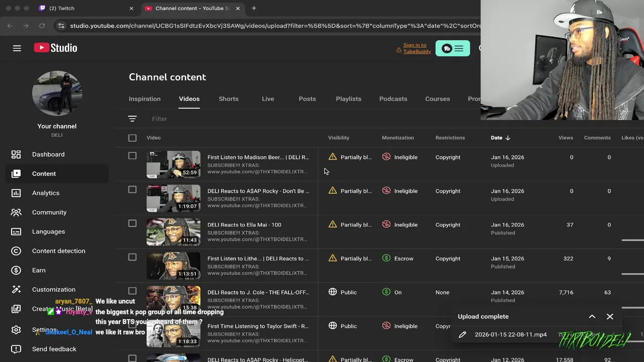Close the Twitch browser tab
The height and width of the screenshot is (362, 644).
131,8
